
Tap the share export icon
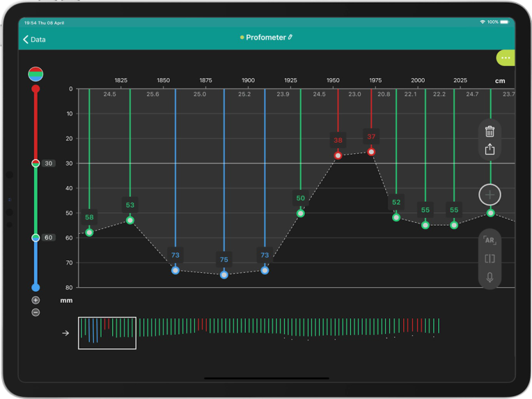(x=490, y=149)
